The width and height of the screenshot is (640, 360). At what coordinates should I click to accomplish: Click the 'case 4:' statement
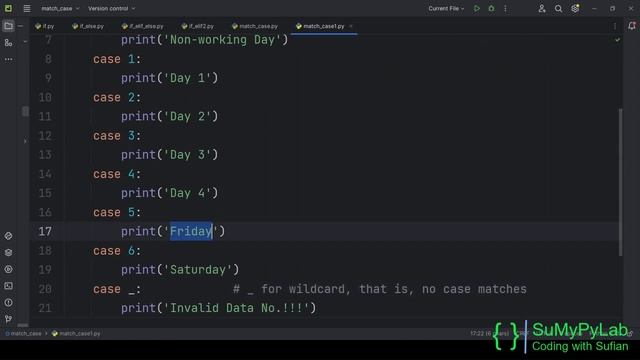(117, 174)
